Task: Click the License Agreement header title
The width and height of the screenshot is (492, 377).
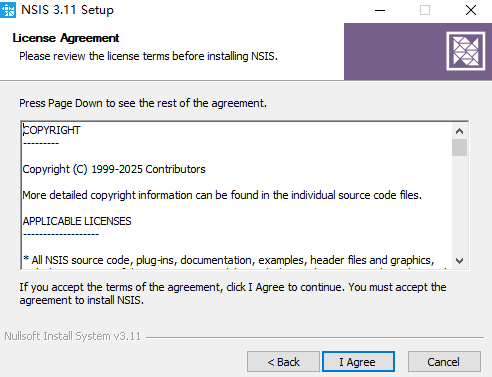Action: tap(66, 38)
